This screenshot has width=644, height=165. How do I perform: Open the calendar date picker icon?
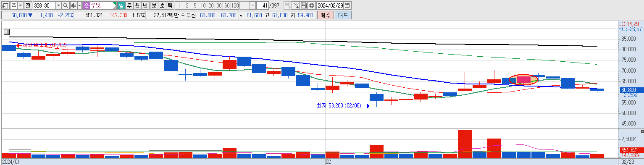pos(347,5)
